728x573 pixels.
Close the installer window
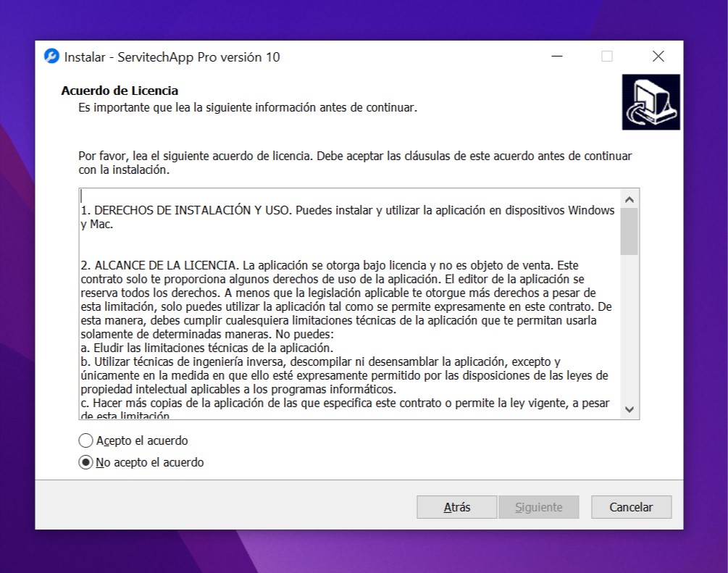point(658,57)
